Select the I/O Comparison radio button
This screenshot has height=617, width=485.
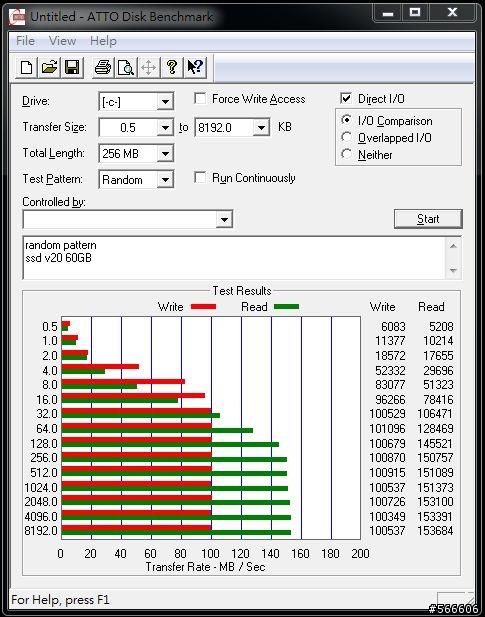346,120
